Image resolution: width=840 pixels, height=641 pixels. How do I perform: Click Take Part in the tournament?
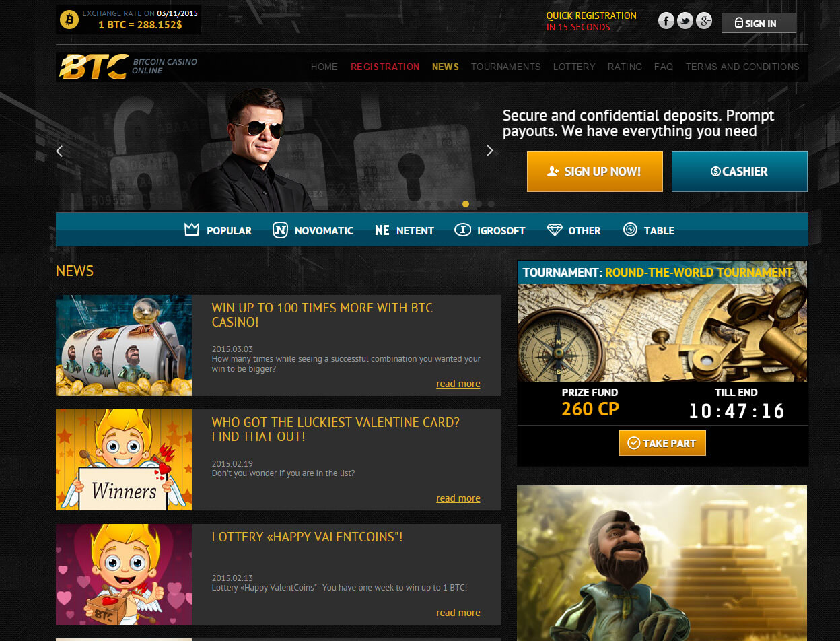pyautogui.click(x=662, y=443)
